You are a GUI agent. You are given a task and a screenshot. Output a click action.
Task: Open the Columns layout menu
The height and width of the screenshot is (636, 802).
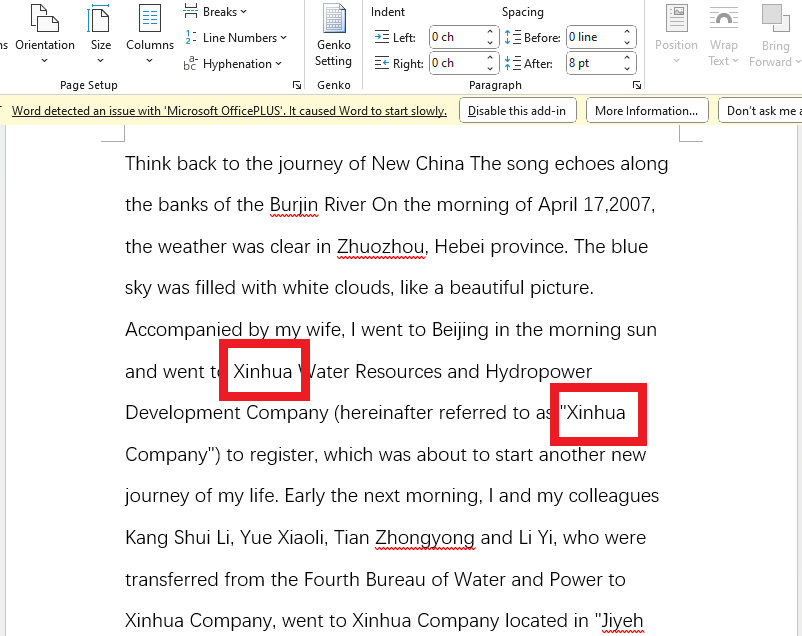tap(149, 33)
